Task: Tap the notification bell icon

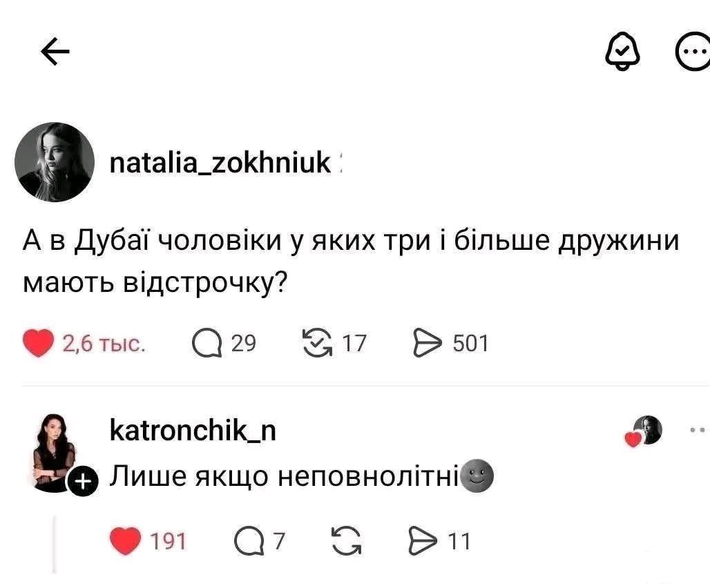Action: [622, 52]
